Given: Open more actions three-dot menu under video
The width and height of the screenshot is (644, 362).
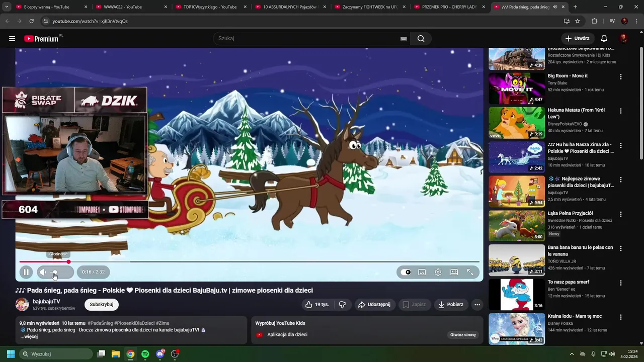Looking at the screenshot, I should point(477,304).
